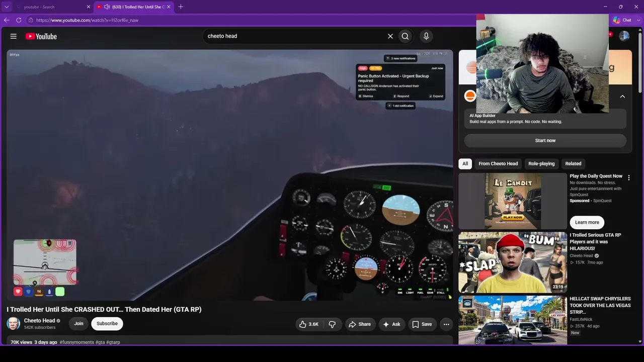Open the Ask AI button
This screenshot has height=362, width=644.
[392, 324]
